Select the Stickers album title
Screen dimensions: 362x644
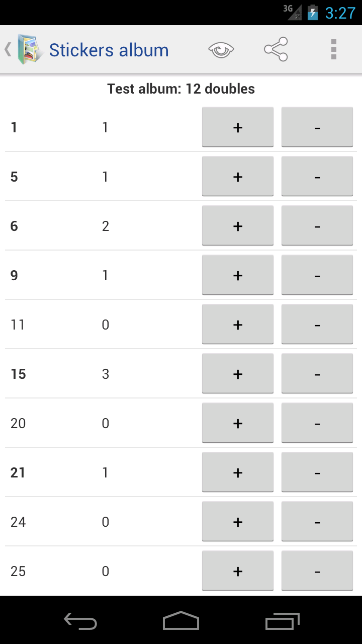[x=109, y=50]
